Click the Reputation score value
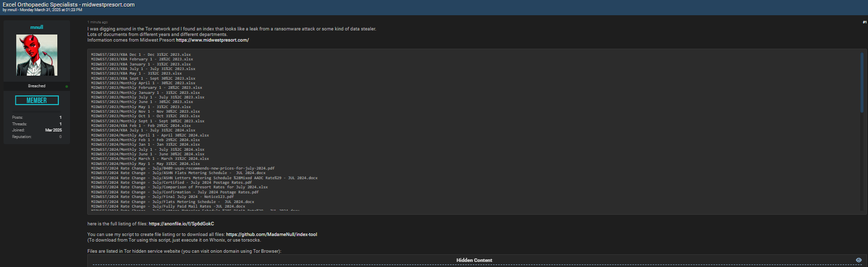 pos(60,137)
